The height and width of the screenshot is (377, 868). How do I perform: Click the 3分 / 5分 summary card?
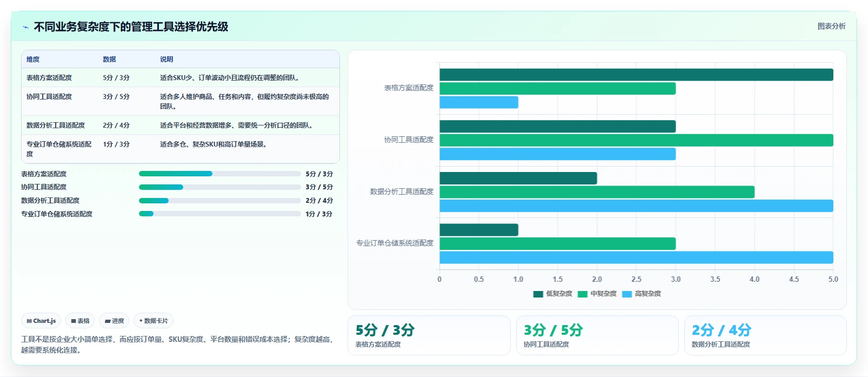597,335
